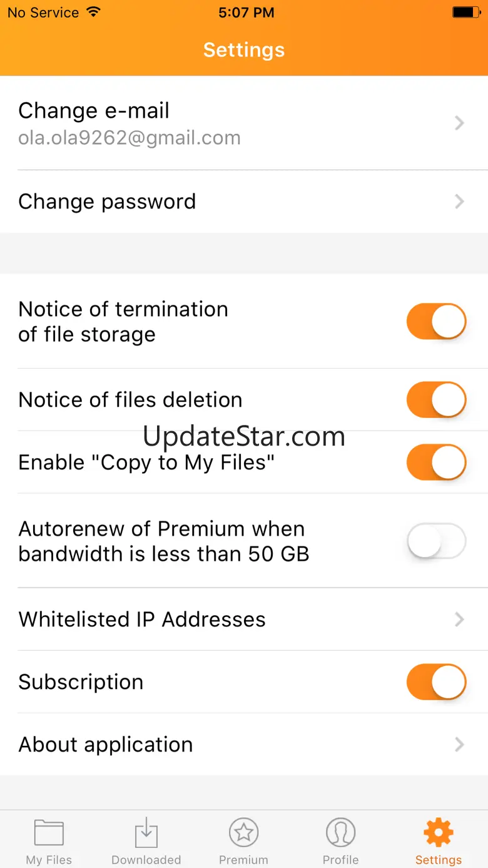Enable Autorenew of Premium switch

tap(436, 541)
